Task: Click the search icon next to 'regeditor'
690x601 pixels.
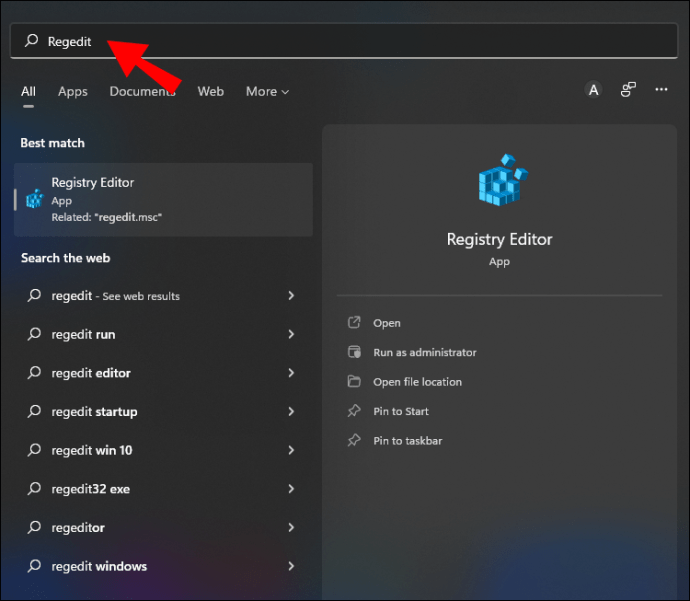Action: 34,527
